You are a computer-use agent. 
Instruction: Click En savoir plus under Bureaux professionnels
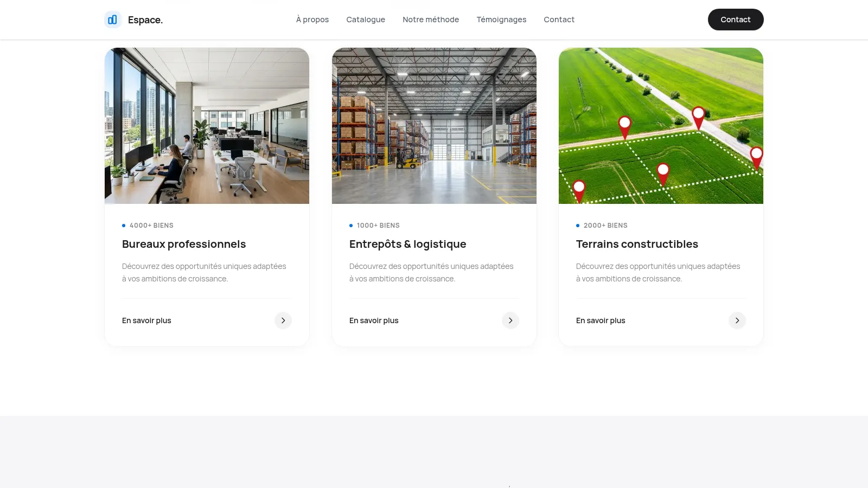pyautogui.click(x=146, y=320)
